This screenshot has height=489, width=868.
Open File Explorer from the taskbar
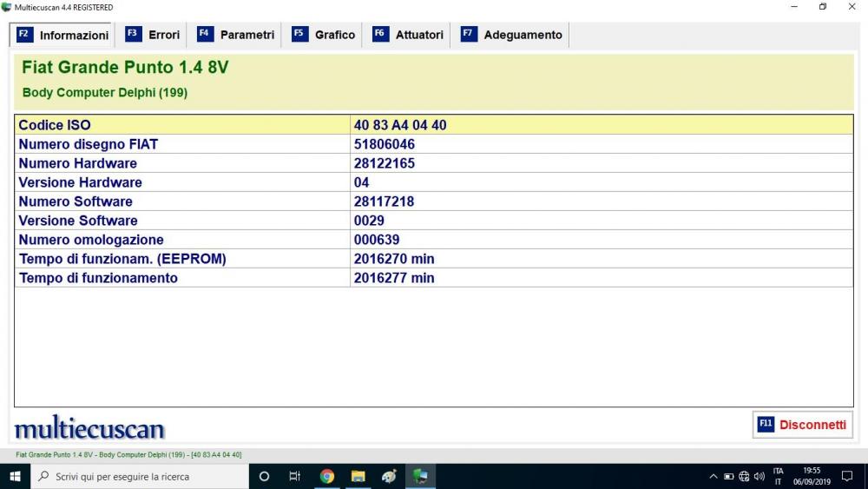(x=358, y=476)
